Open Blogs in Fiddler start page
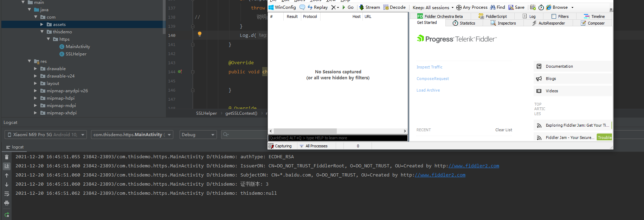Image resolution: width=644 pixels, height=220 pixels. [572, 79]
